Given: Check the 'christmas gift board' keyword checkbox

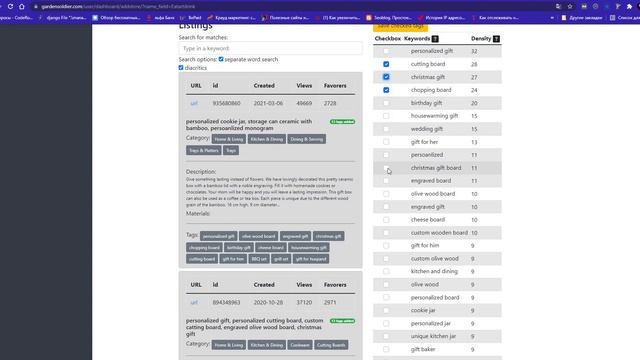Looking at the screenshot, I should click(386, 168).
